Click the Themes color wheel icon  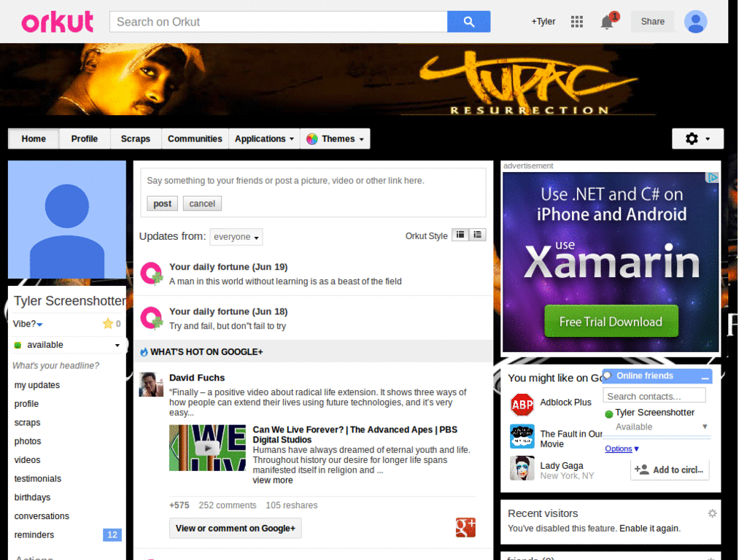tap(312, 139)
